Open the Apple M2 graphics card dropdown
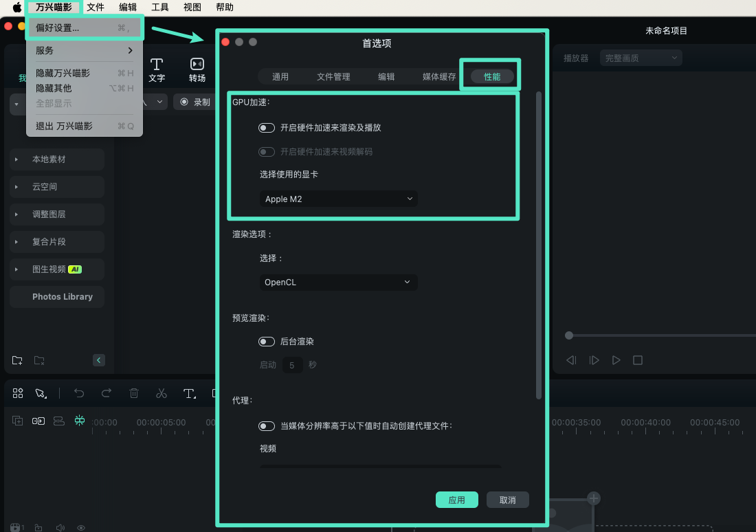Image resolution: width=756 pixels, height=532 pixels. pyautogui.click(x=338, y=199)
